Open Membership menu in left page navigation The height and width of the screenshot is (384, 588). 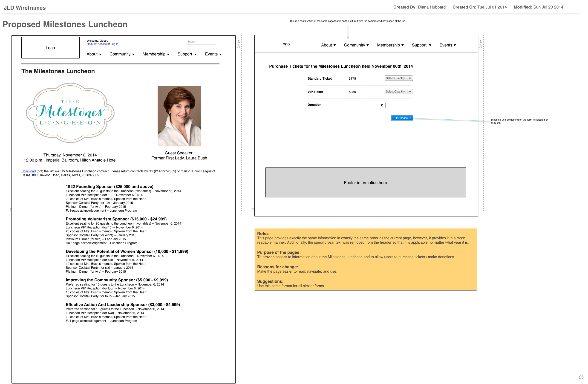point(156,54)
